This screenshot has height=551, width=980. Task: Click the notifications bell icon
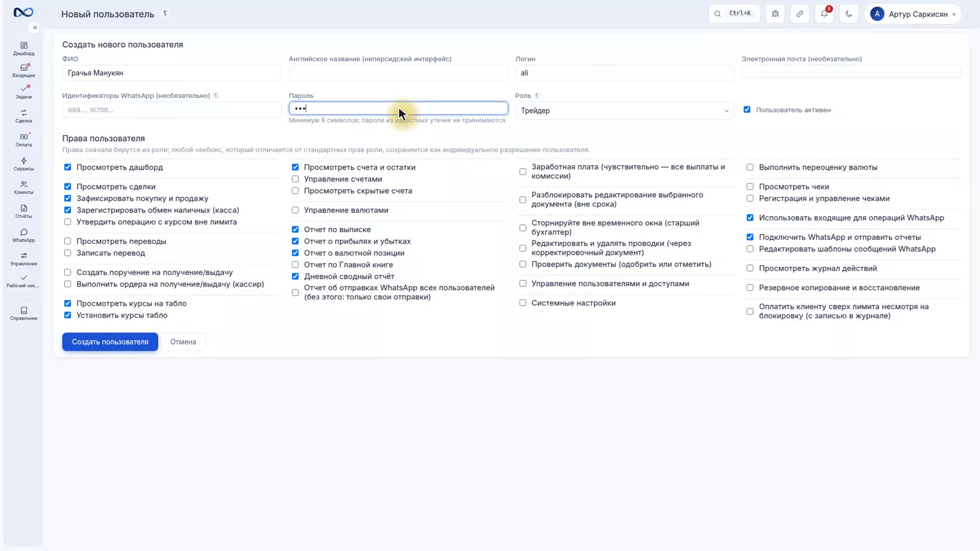tap(824, 13)
